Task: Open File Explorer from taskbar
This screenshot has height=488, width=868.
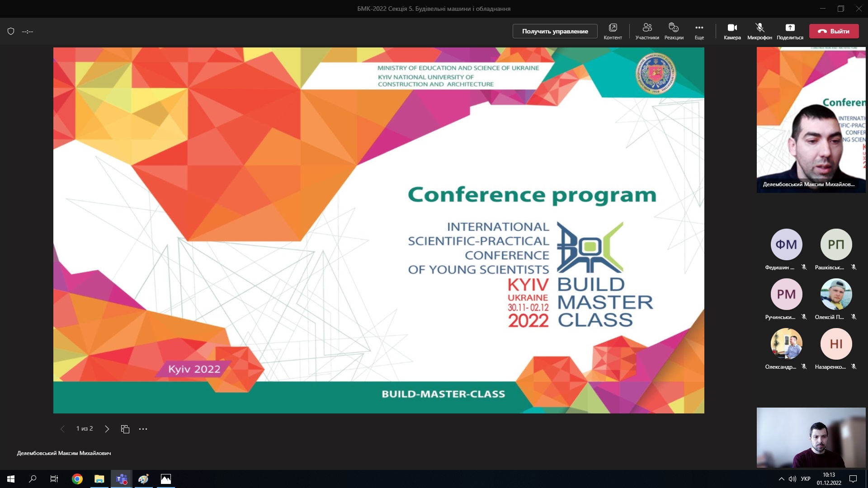Action: coord(99,479)
